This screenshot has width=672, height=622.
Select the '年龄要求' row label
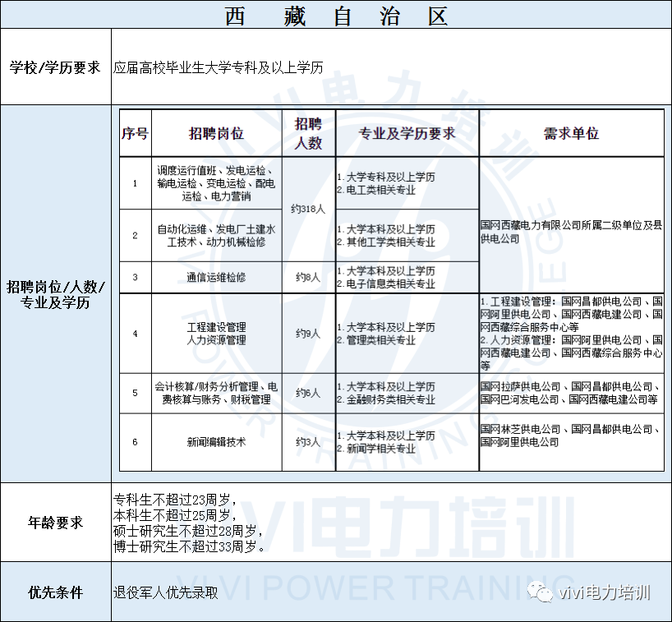[55, 523]
